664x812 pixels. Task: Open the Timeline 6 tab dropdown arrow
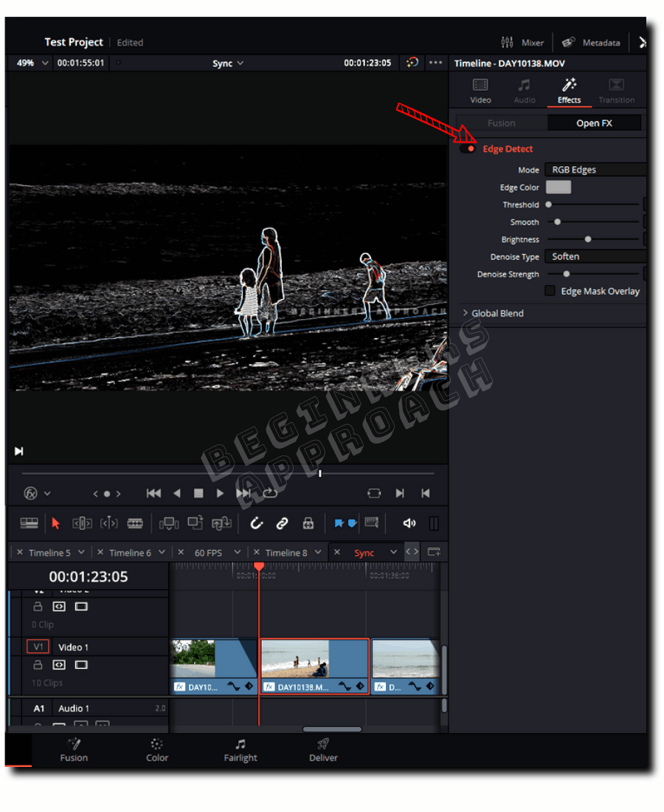pos(162,553)
